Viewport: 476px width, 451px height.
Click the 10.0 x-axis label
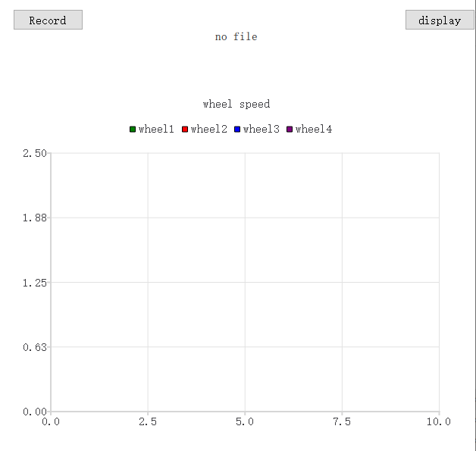coord(438,421)
